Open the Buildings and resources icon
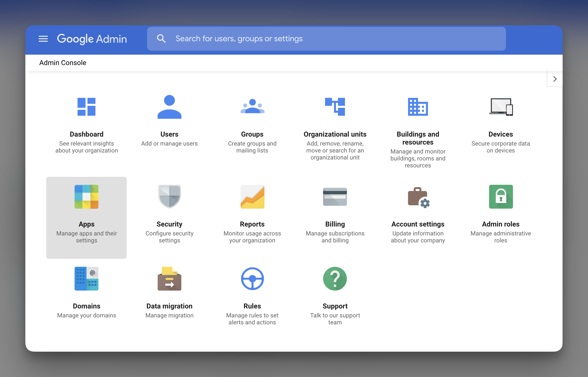 pos(418,107)
